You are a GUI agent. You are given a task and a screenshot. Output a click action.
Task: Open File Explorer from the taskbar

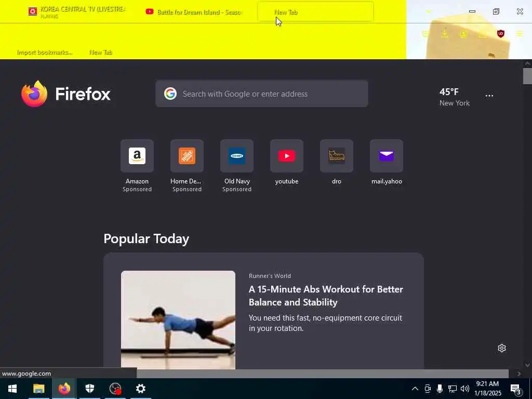point(38,389)
